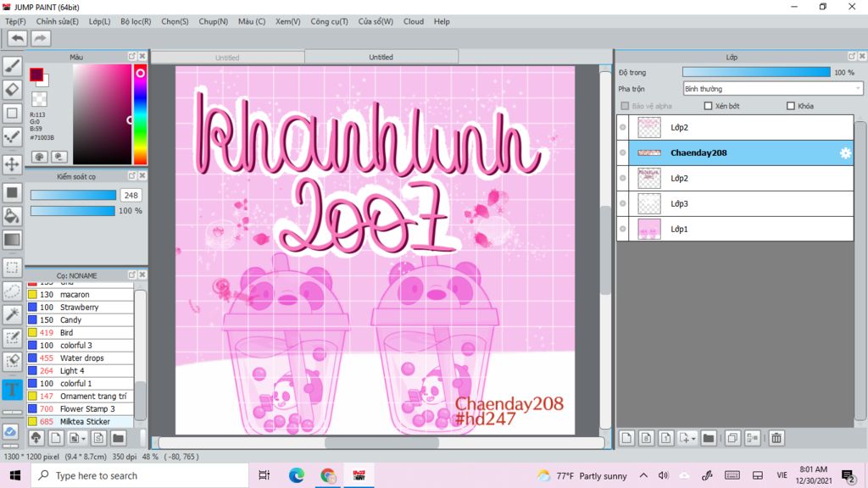The image size is (868, 488).
Task: Select the Move tool
Action: [12, 164]
